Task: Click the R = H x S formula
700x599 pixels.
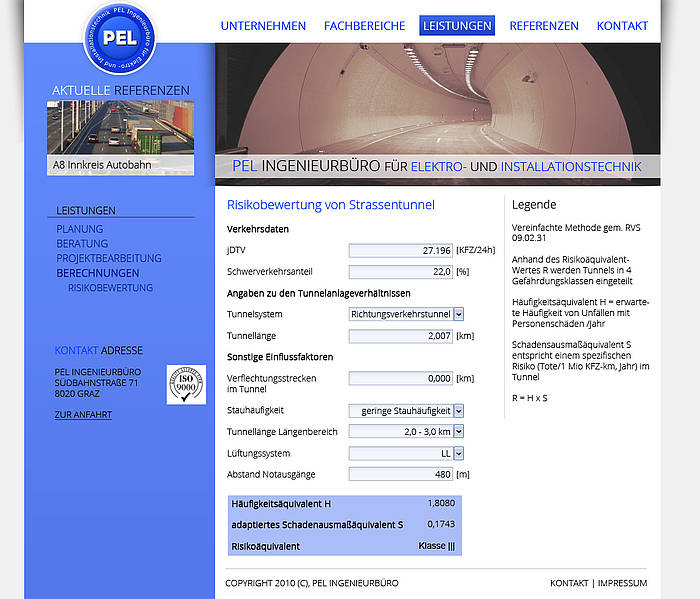Action: pos(529,398)
